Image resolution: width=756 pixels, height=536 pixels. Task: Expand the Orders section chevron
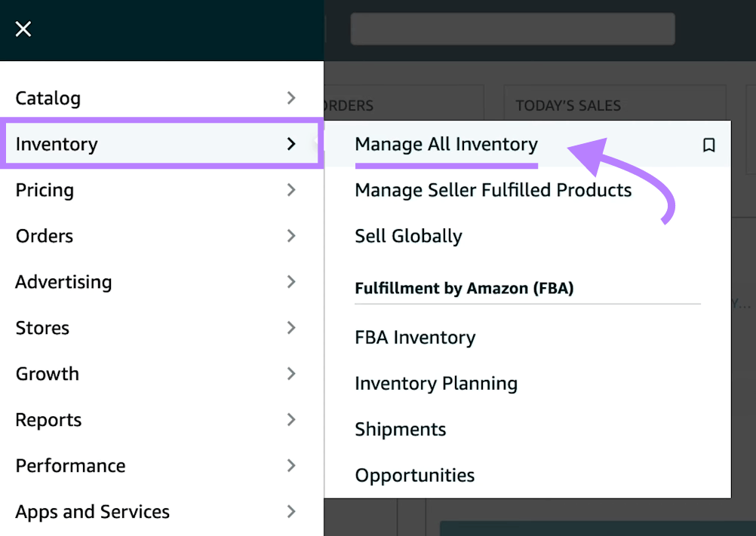(291, 236)
